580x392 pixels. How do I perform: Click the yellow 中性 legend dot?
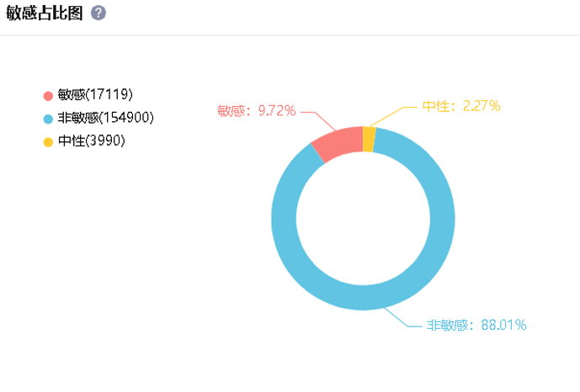point(48,141)
